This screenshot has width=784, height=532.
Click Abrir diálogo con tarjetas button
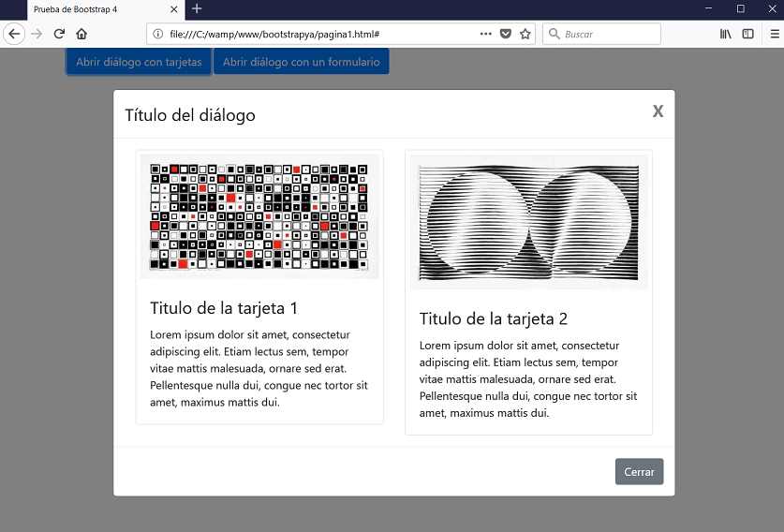click(139, 62)
